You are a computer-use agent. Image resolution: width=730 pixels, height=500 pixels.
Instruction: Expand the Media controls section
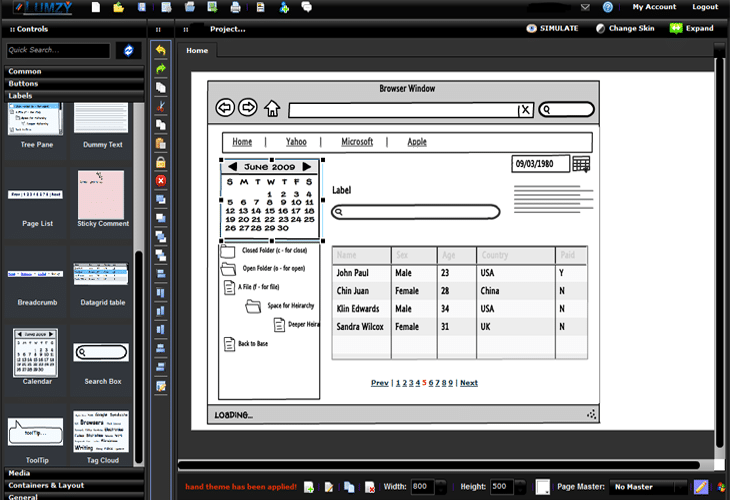(74, 473)
